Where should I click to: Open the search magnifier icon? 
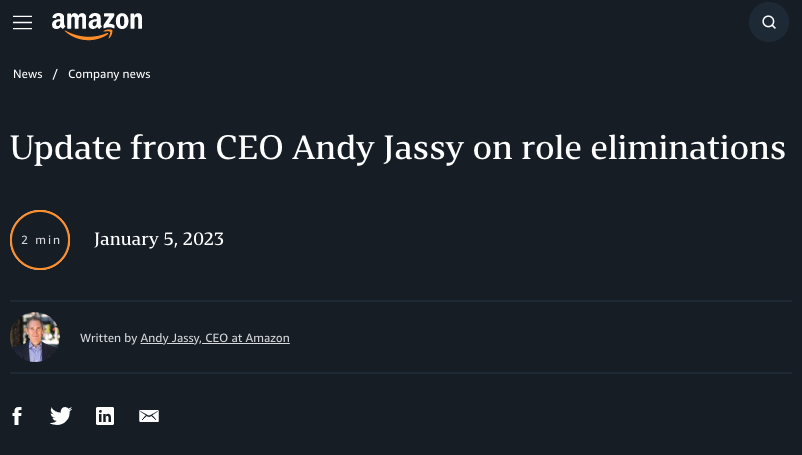[768, 23]
